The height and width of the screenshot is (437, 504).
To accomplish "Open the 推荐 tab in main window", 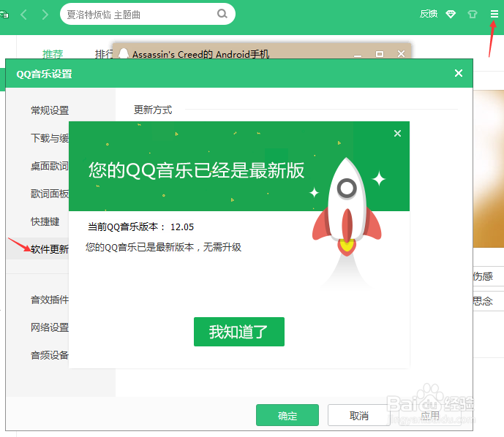I will [53, 53].
